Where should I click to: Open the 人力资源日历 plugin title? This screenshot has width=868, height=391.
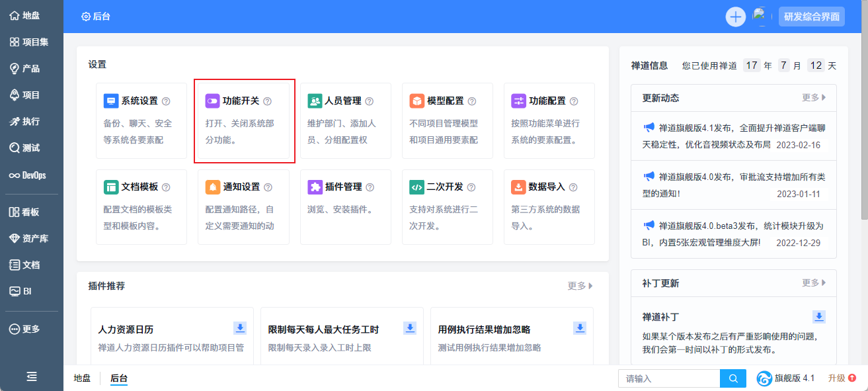click(126, 329)
